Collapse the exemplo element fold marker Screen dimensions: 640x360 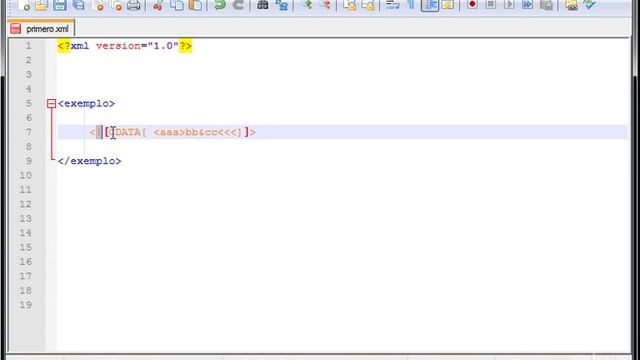51,104
